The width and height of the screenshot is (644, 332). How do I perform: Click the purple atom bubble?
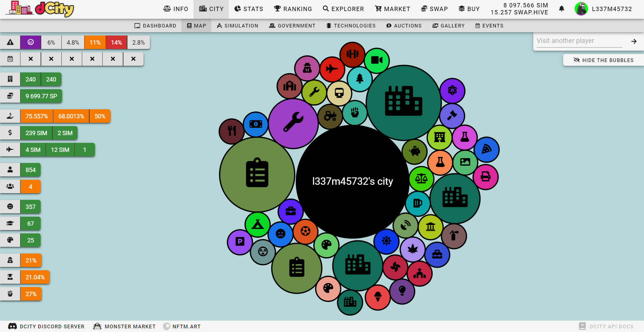(x=452, y=91)
